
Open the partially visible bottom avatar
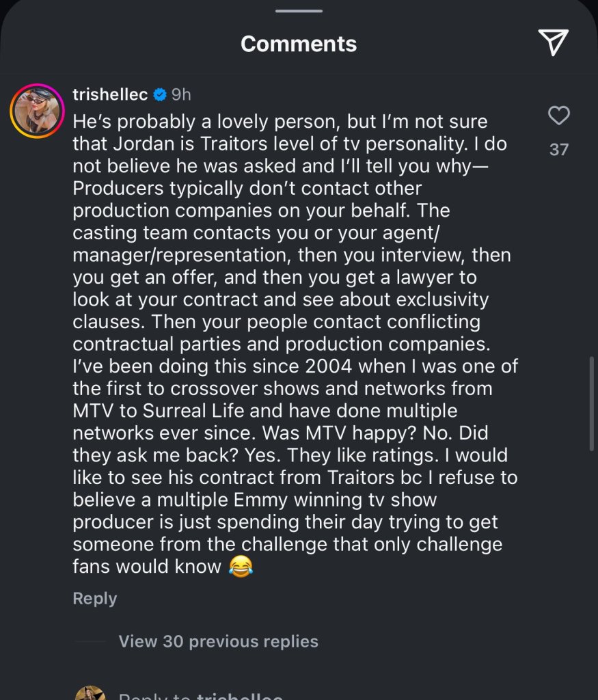(x=90, y=692)
